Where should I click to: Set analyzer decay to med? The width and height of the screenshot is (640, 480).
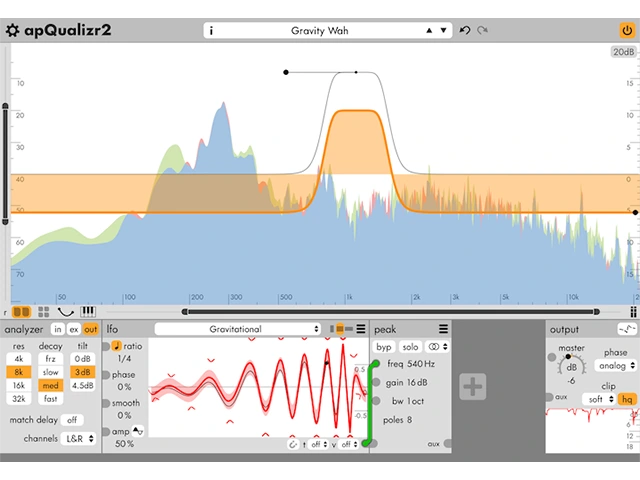(x=51, y=386)
